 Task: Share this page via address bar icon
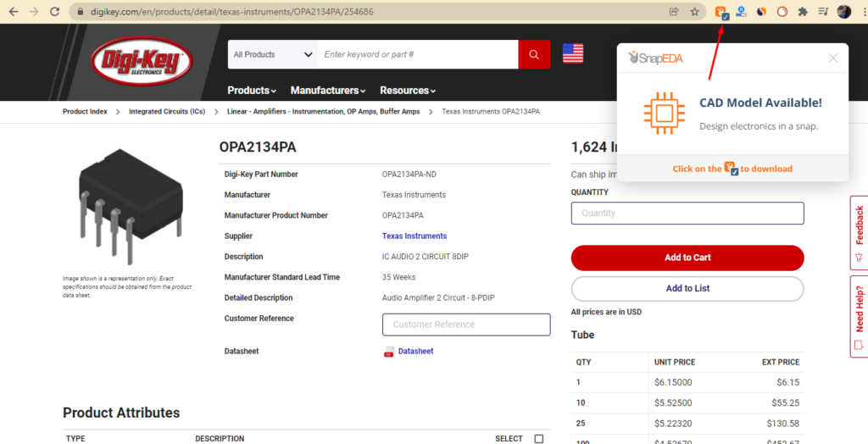[674, 12]
